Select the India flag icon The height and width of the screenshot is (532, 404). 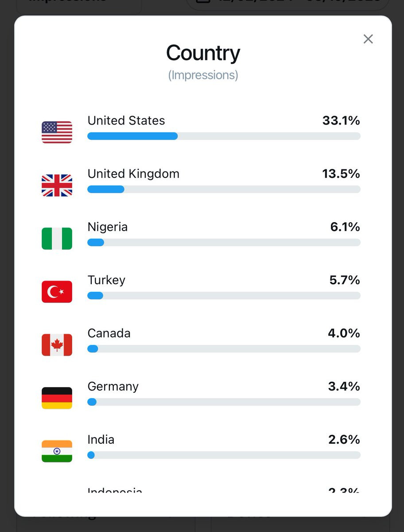coord(57,451)
